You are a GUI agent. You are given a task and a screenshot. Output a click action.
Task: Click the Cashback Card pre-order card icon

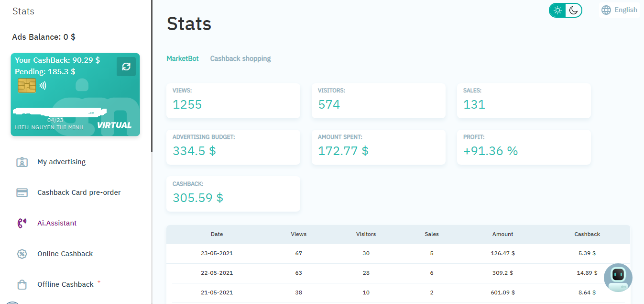(22, 192)
